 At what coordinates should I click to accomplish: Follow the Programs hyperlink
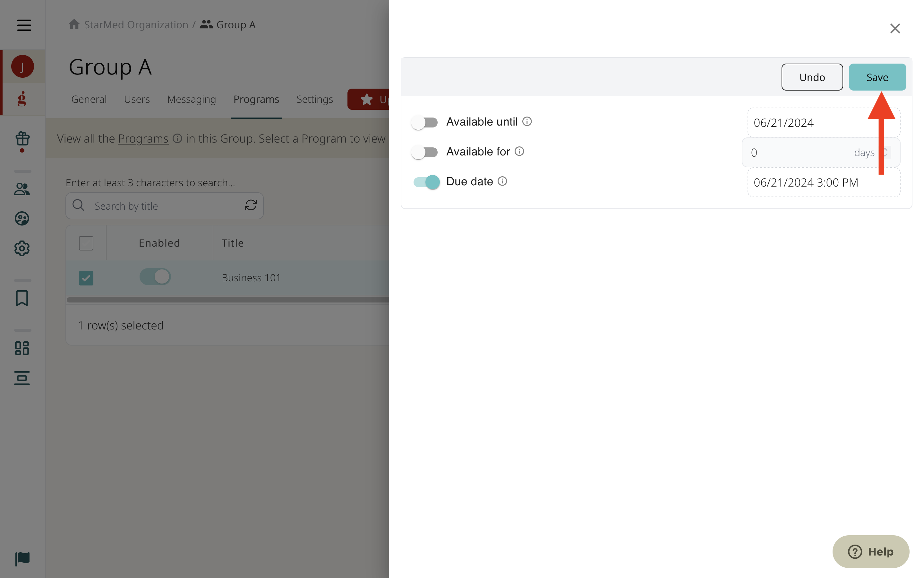[143, 138]
